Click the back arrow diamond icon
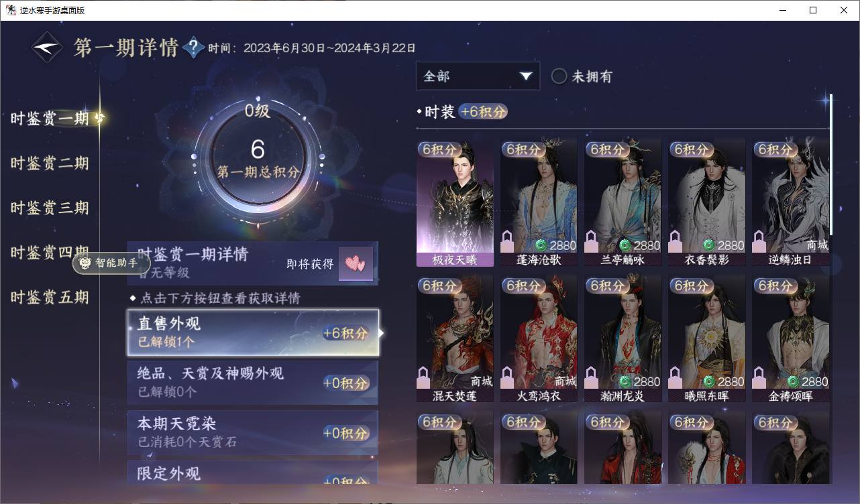Screen dimensions: 860x504 point(48,48)
